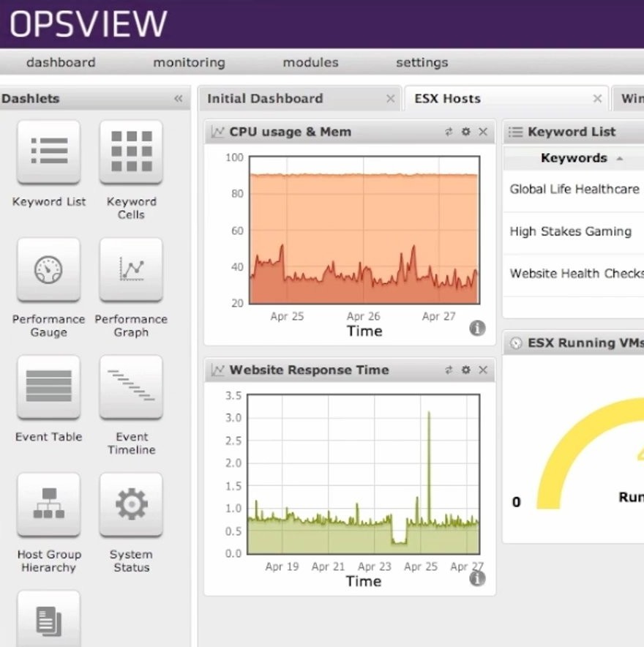Click the Keyword List dashlet header icon
The image size is (644, 647).
(515, 132)
